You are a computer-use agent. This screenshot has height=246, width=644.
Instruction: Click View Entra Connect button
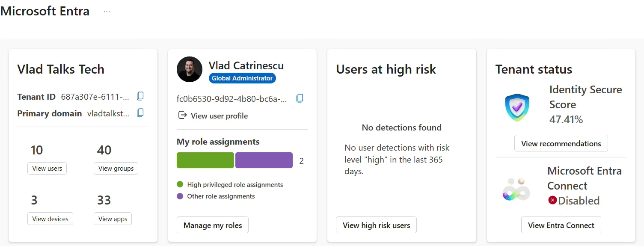(561, 225)
